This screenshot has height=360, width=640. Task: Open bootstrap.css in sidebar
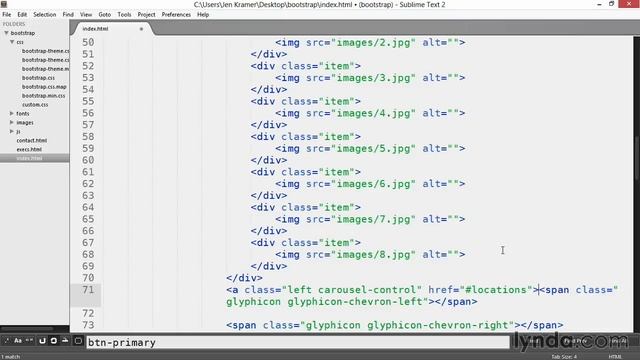coord(38,78)
